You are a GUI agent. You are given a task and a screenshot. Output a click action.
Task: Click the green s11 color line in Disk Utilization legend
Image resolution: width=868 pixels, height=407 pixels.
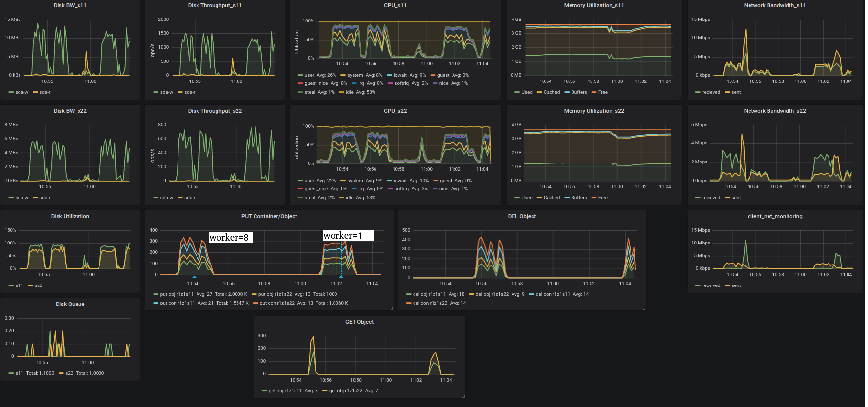pyautogui.click(x=11, y=285)
